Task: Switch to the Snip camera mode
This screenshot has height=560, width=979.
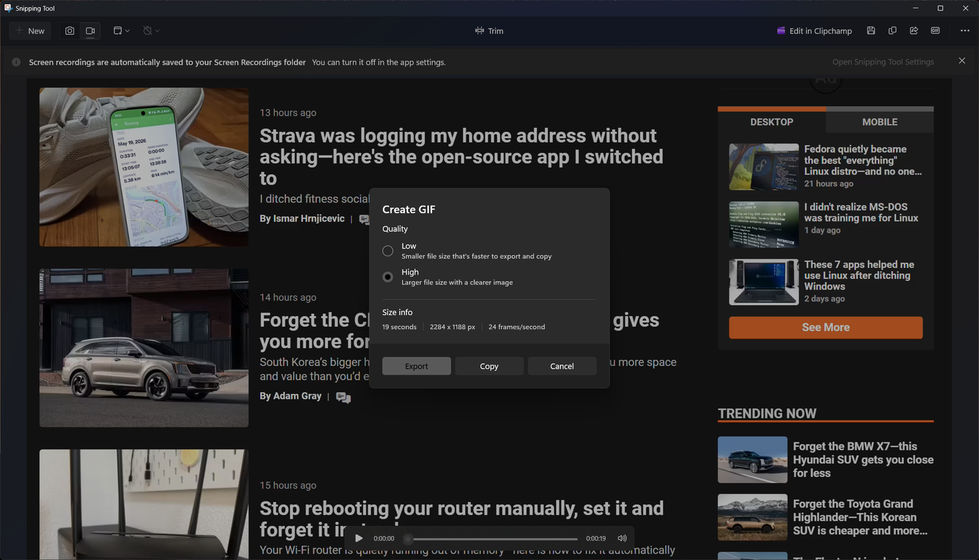Action: coord(70,31)
